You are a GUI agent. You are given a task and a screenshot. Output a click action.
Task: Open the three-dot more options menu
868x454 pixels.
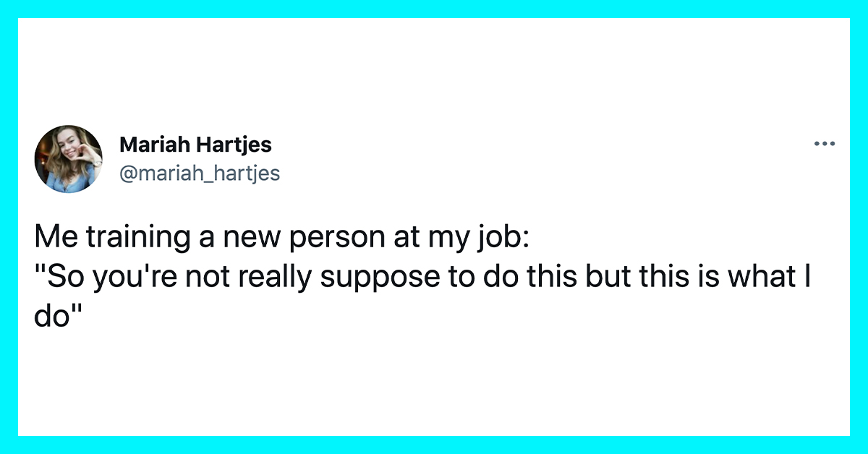(825, 144)
